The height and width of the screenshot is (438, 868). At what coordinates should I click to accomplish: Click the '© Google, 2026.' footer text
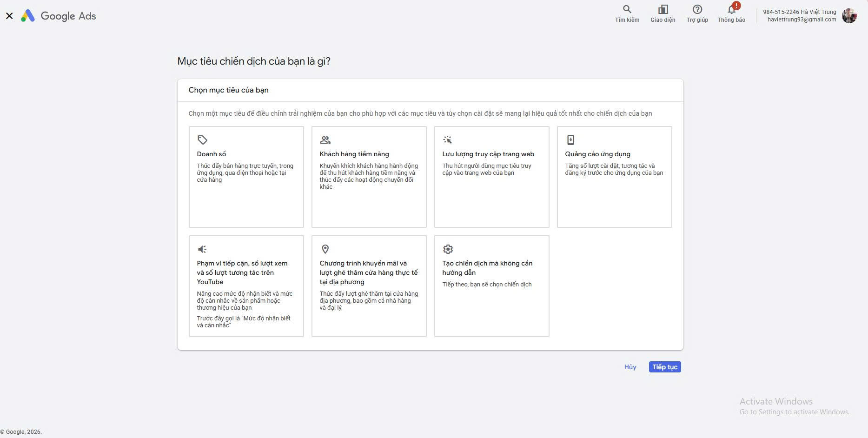[21, 432]
